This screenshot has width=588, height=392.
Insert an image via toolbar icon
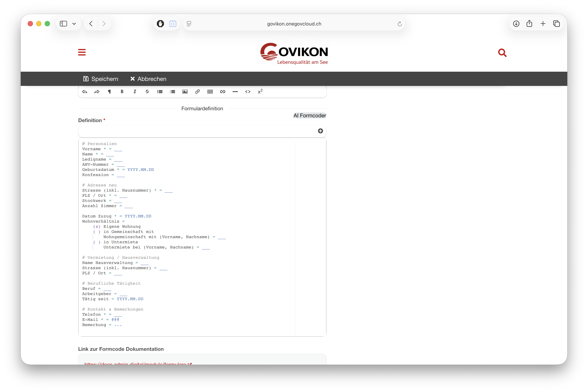185,92
